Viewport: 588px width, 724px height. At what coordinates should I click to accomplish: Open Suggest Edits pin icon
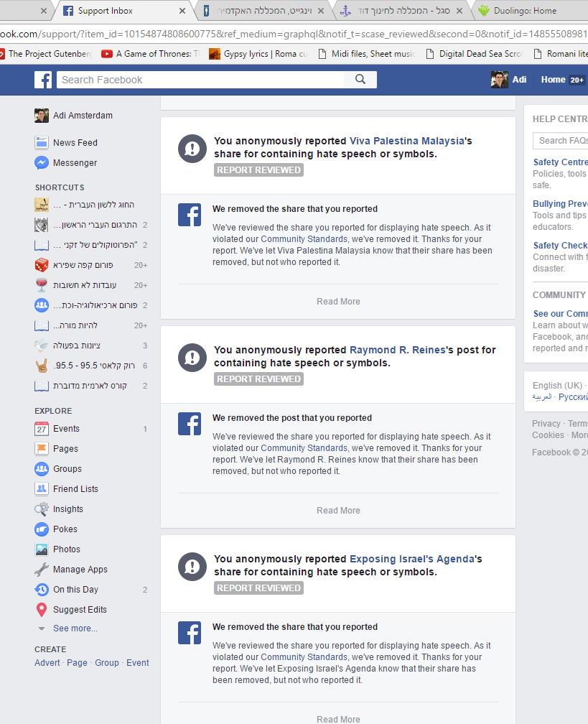42,610
